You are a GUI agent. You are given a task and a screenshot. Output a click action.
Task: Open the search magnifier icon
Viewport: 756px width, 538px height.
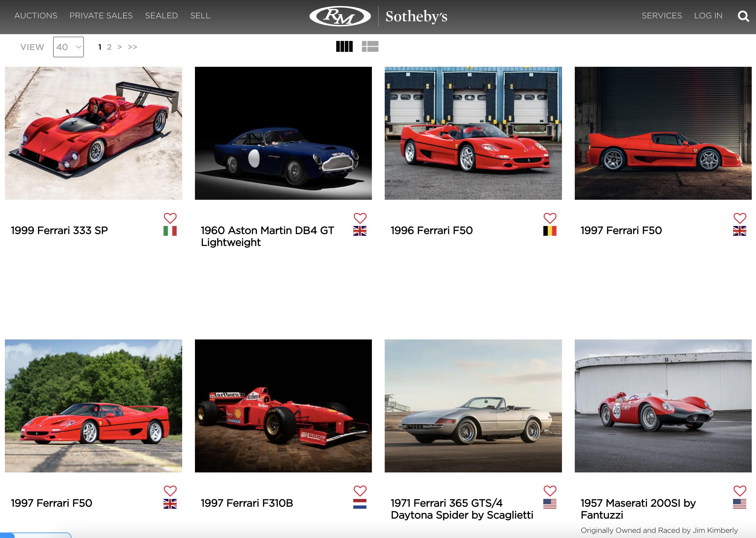click(743, 16)
